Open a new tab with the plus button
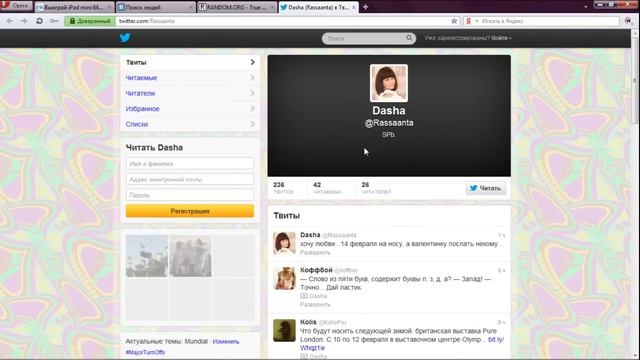The width and height of the screenshot is (640, 360). coord(365,7)
